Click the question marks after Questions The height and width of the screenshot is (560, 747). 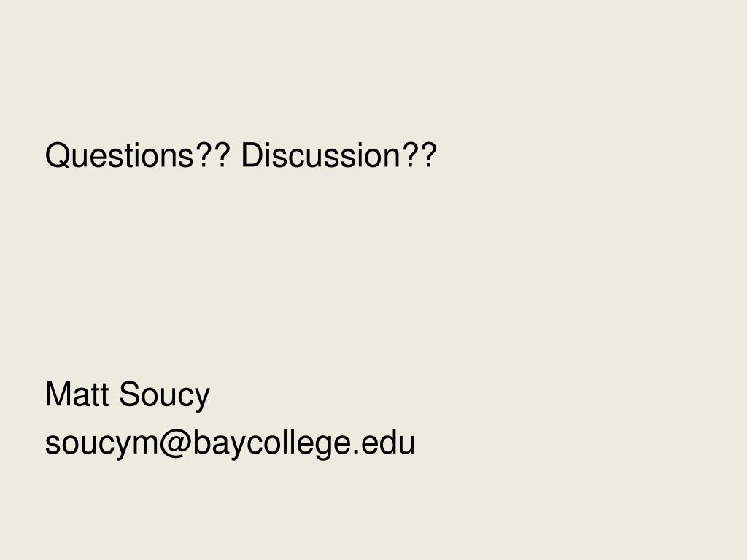point(214,155)
